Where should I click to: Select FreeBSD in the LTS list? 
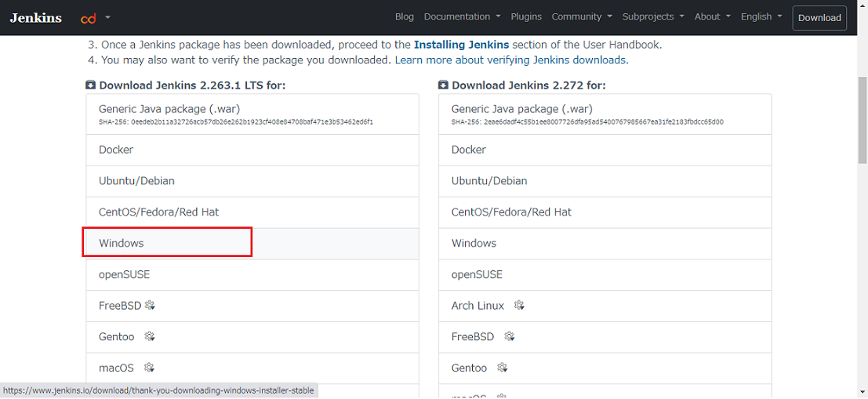[x=252, y=306]
